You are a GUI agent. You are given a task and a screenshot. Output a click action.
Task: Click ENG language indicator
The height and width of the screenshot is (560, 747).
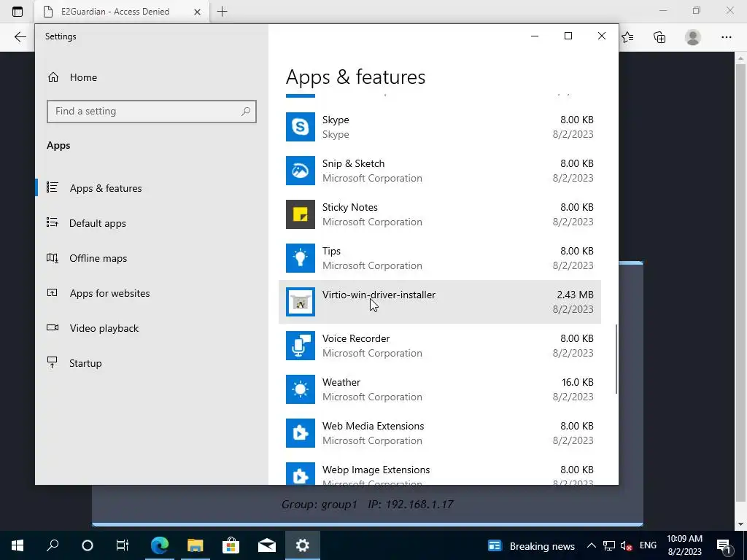tap(648, 545)
